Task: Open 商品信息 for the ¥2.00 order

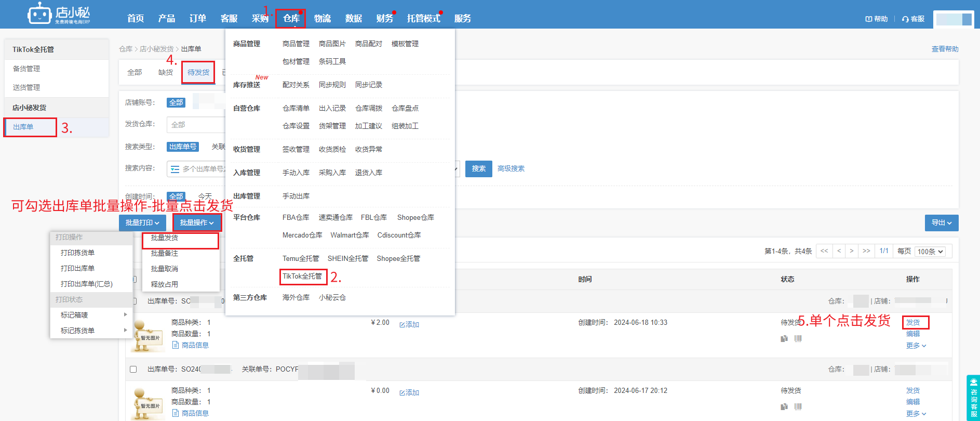Action: (191, 345)
